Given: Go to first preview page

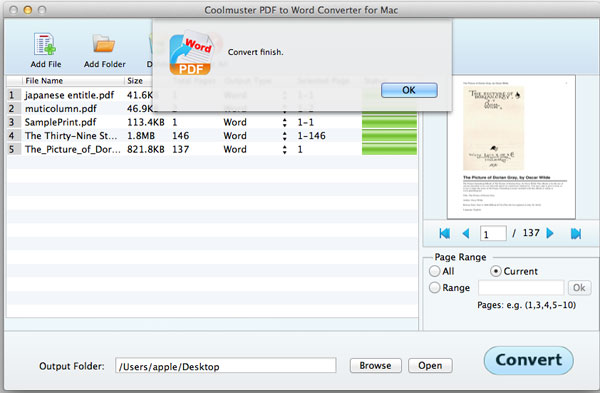Looking at the screenshot, I should click(x=445, y=233).
